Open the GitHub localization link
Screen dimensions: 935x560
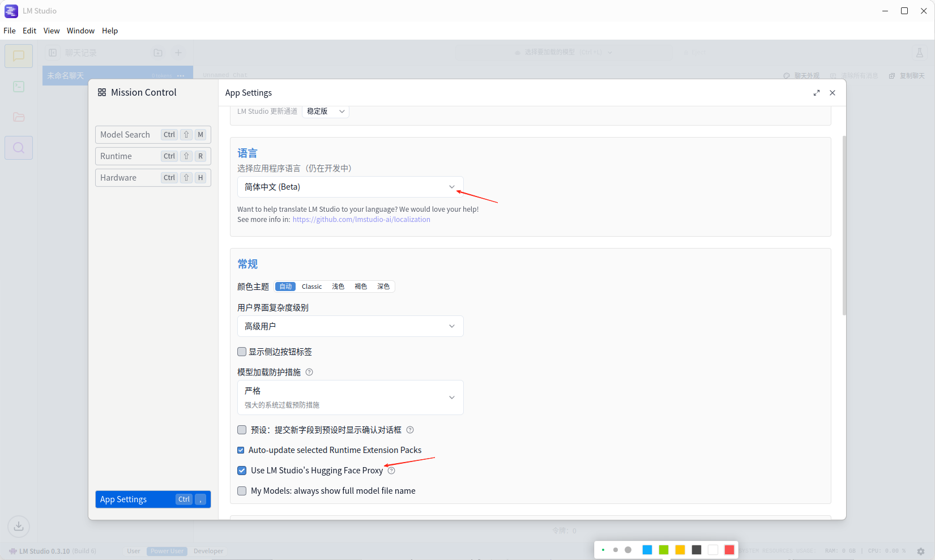tap(361, 220)
